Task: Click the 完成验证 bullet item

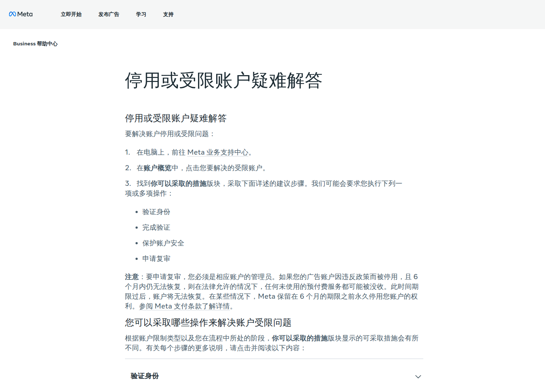Action: (x=156, y=228)
